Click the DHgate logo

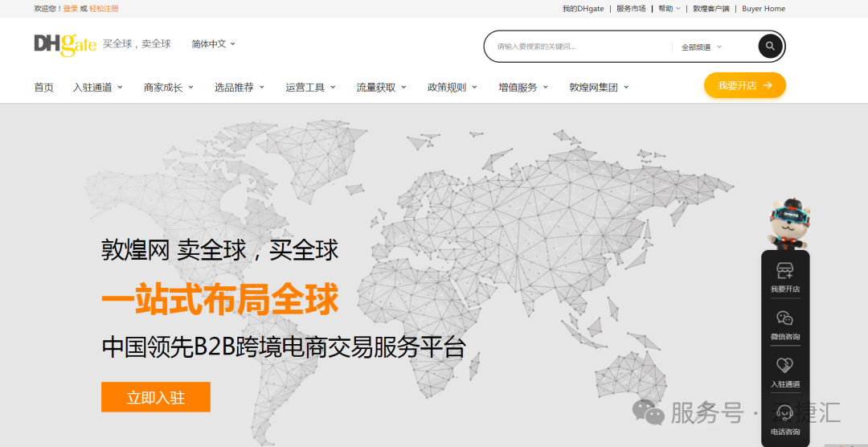[65, 44]
